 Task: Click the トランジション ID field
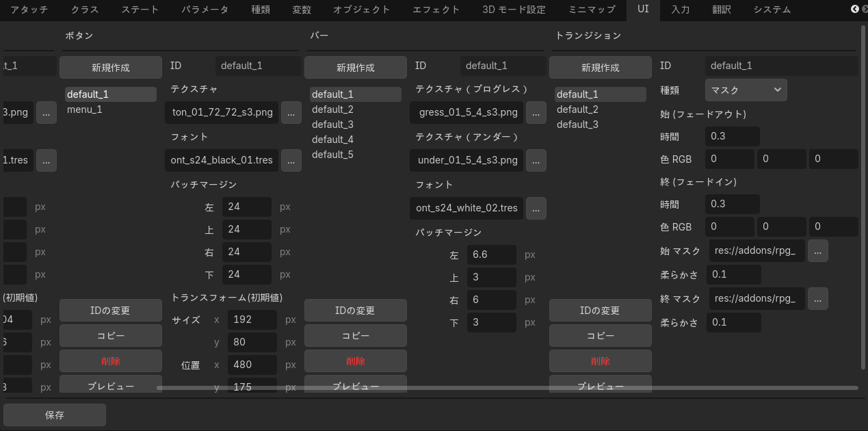click(782, 66)
